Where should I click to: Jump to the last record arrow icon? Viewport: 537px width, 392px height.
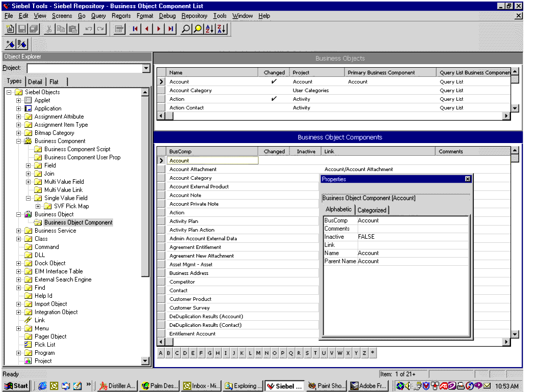coord(171,29)
